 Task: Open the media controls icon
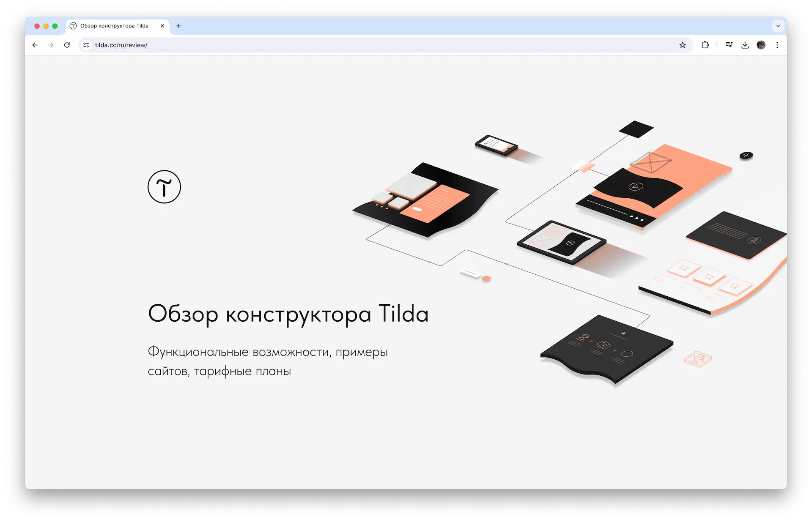tap(729, 45)
